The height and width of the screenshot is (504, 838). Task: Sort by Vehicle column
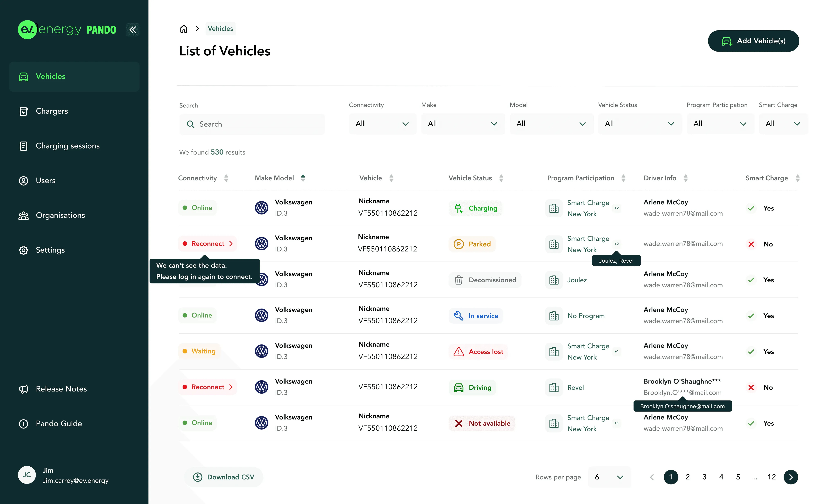tap(391, 178)
